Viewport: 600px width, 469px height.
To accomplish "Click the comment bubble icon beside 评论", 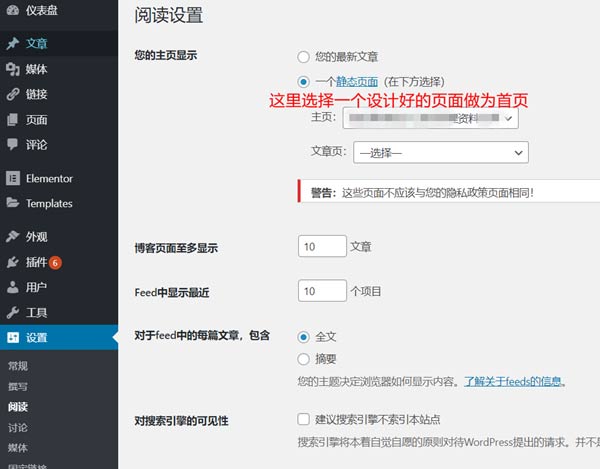I will point(13,145).
